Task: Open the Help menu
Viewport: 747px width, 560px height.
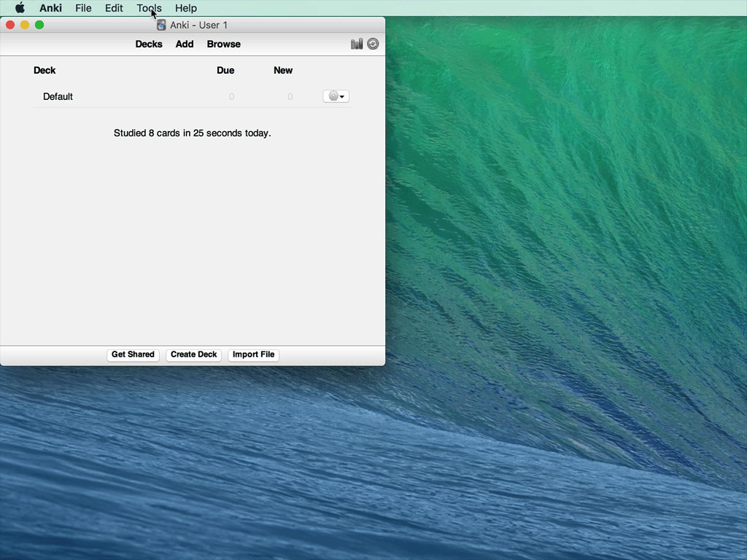Action: click(x=186, y=8)
